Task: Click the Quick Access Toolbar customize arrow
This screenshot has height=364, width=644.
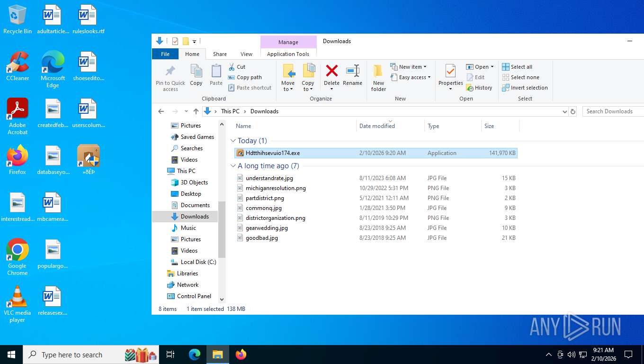Action: click(195, 42)
